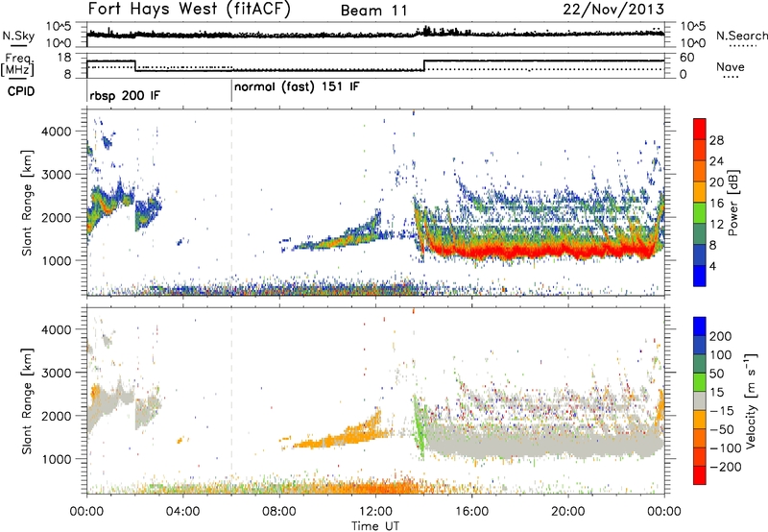
Task: Click the 'N.Sky' legend label
Action: click(x=18, y=36)
